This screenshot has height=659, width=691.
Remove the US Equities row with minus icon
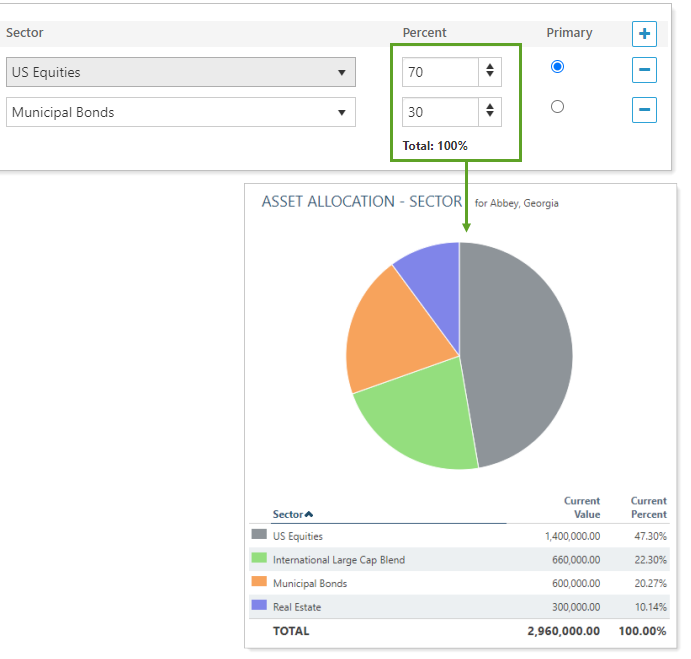click(x=644, y=71)
